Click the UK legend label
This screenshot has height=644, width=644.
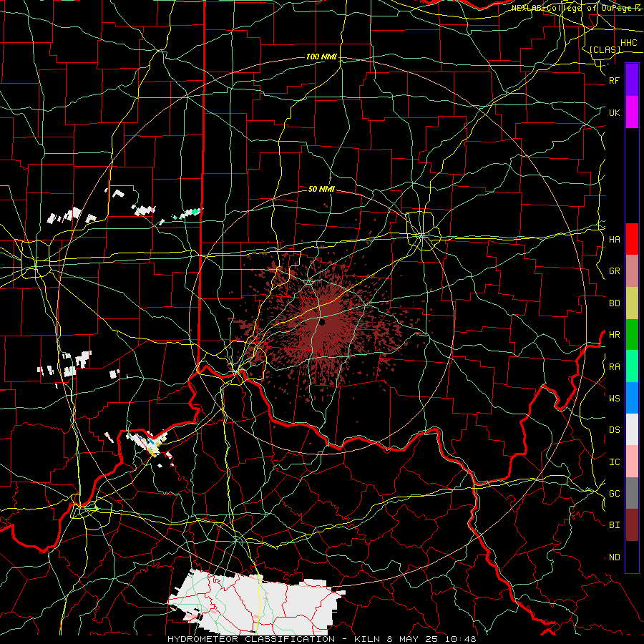(x=614, y=112)
